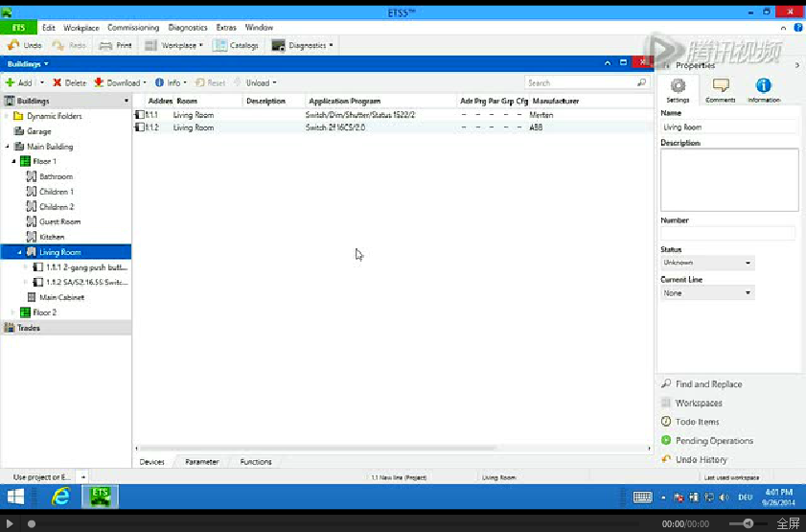Expand the Floor 2 tree node
The image size is (806, 532).
pyautogui.click(x=13, y=312)
